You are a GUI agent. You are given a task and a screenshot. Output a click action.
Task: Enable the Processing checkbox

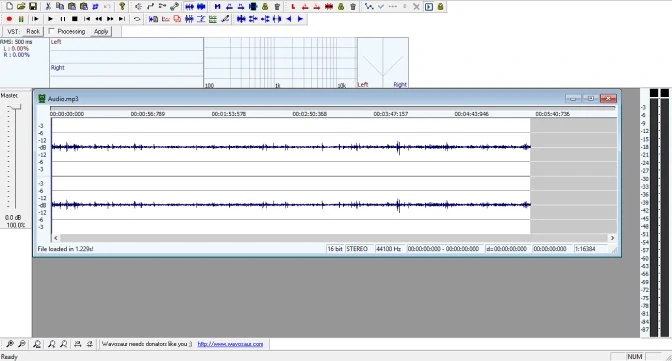[51, 31]
